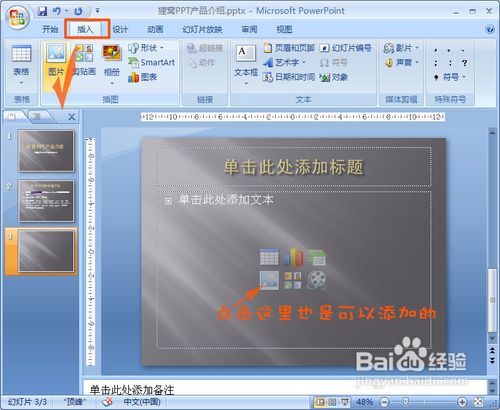Switch to the 设计 ribbon tab
500x410 pixels.
click(120, 30)
